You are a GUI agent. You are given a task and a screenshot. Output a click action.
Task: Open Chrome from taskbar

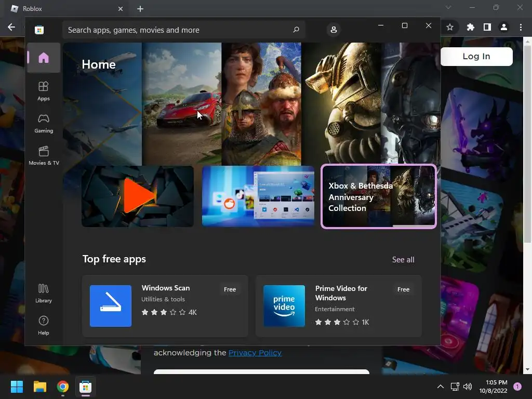pyautogui.click(x=63, y=387)
